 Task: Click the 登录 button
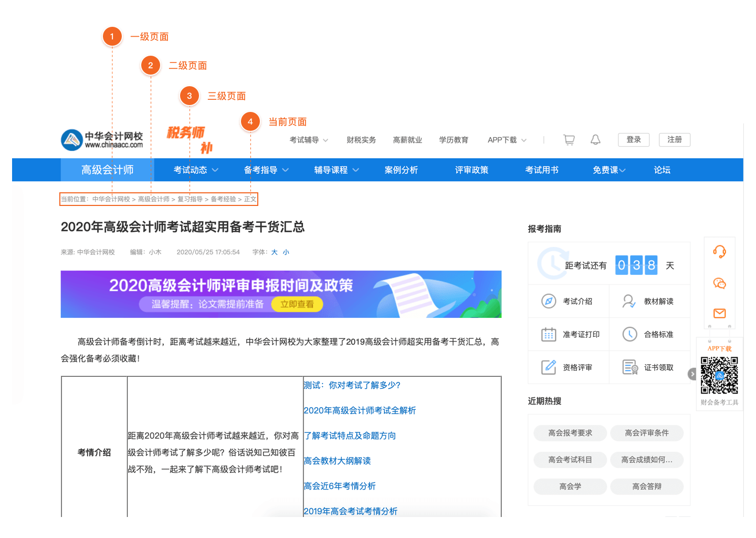click(x=634, y=140)
